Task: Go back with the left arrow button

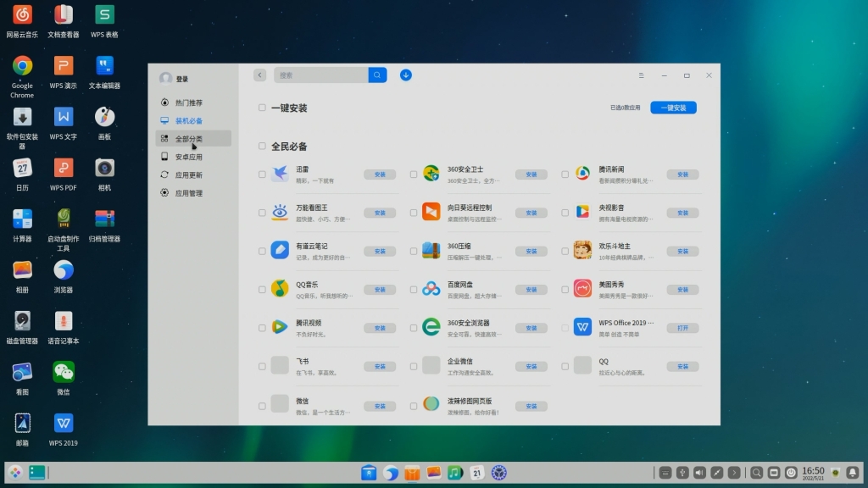Action: coord(259,75)
